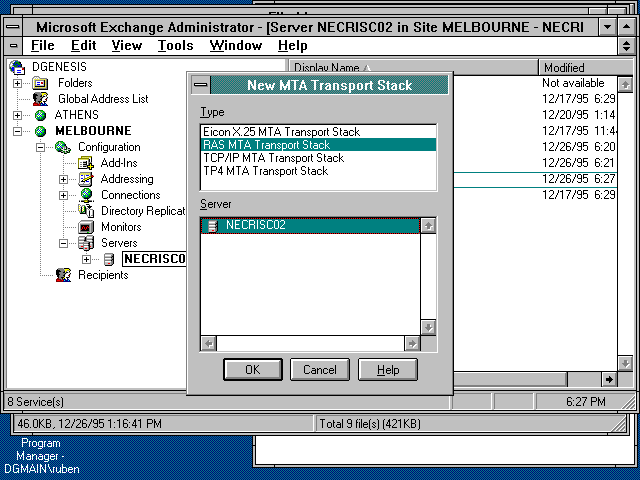Click the Modified column header
This screenshot has width=640, height=480.
(x=586, y=67)
